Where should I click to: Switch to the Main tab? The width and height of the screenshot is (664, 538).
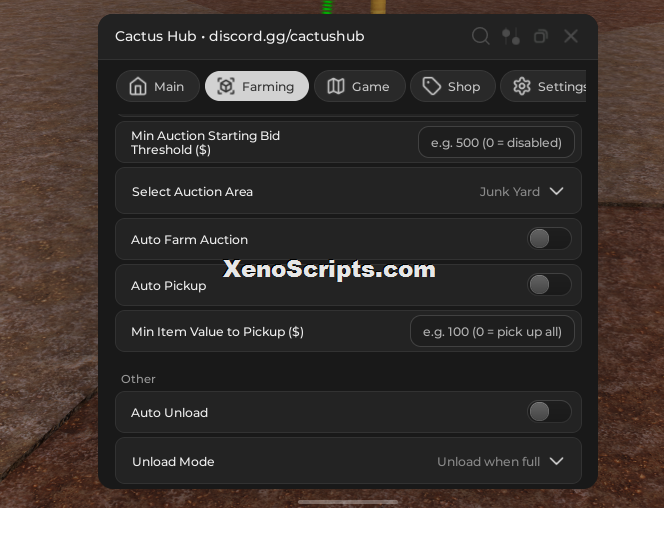(x=158, y=86)
